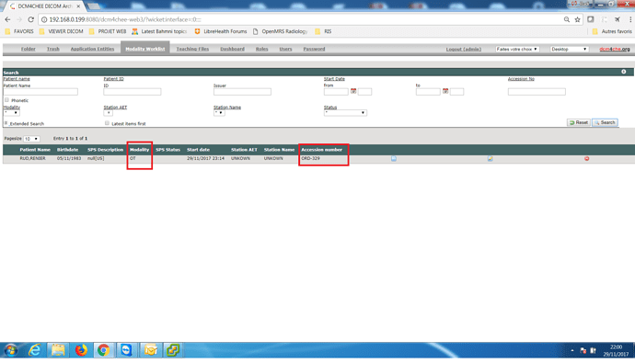635x364 pixels.
Task: Open Autres favoris bookmarks folder
Action: tap(612, 31)
